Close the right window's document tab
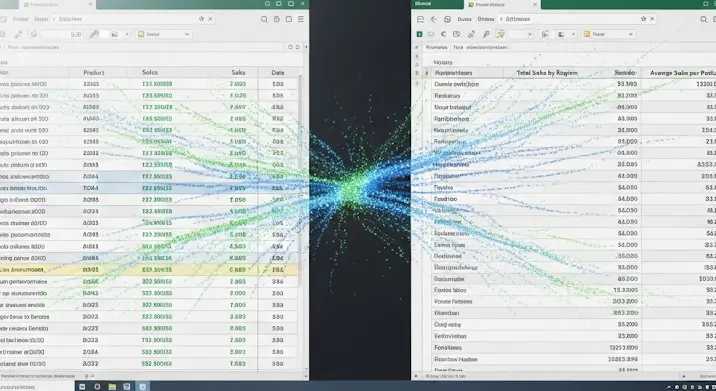 coord(535,4)
